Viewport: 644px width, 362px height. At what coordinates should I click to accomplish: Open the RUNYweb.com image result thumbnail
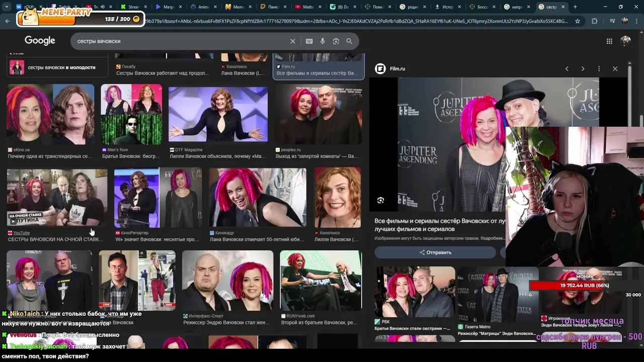tap(321, 281)
